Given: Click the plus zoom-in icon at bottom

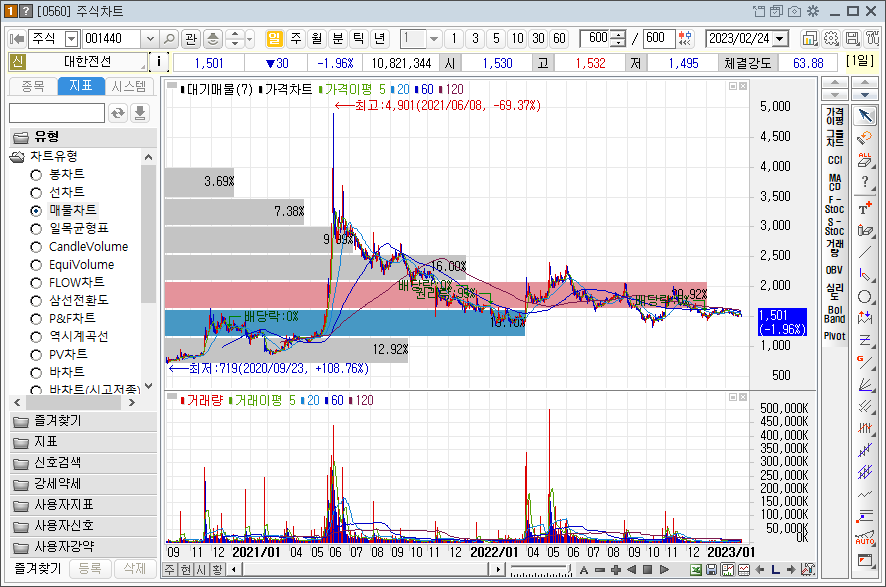Looking at the screenshot, I should point(616,569).
